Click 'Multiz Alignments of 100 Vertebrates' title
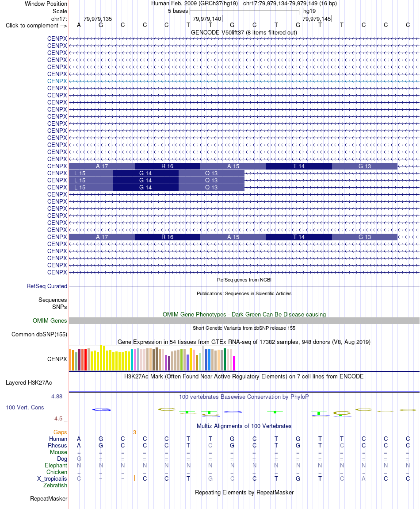Image resolution: width=420 pixels, height=509 pixels. click(244, 426)
